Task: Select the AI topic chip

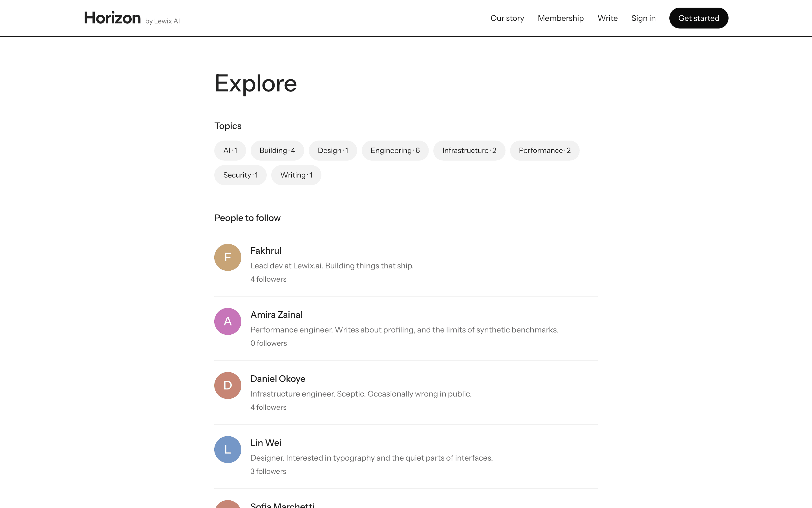Action: [230, 150]
